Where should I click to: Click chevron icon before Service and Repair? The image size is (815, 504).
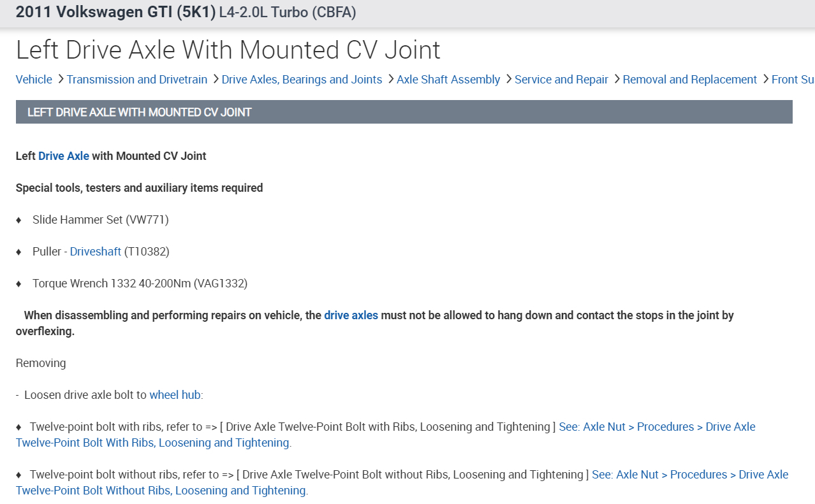click(508, 79)
